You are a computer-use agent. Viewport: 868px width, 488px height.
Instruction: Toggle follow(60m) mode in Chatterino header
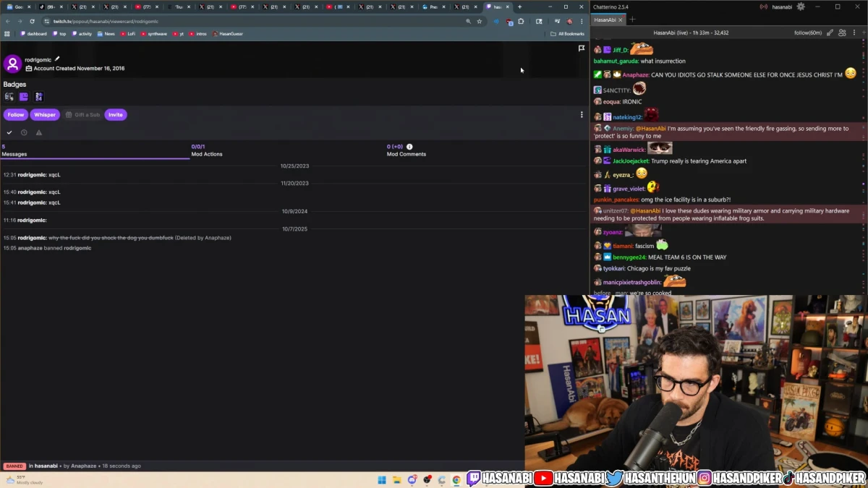807,33
